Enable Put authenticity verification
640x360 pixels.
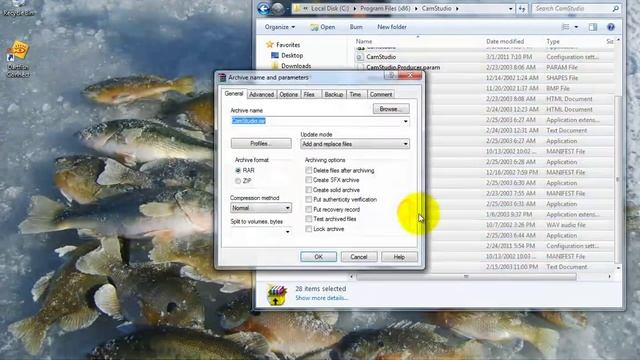[x=309, y=200]
